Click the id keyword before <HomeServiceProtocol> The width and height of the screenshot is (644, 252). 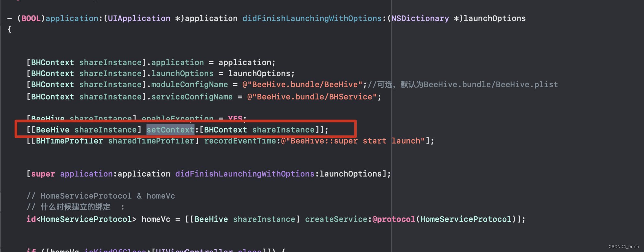[31, 219]
